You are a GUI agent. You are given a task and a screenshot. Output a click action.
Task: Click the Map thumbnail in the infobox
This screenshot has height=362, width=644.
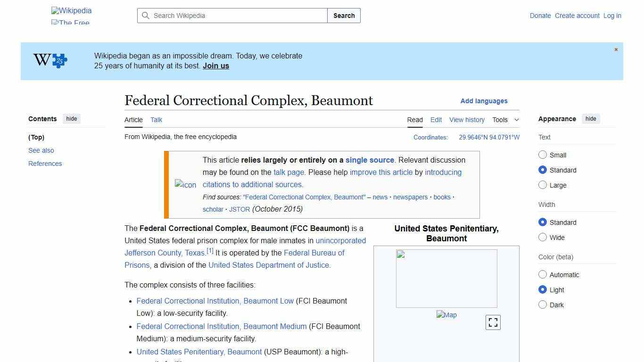pos(446,314)
